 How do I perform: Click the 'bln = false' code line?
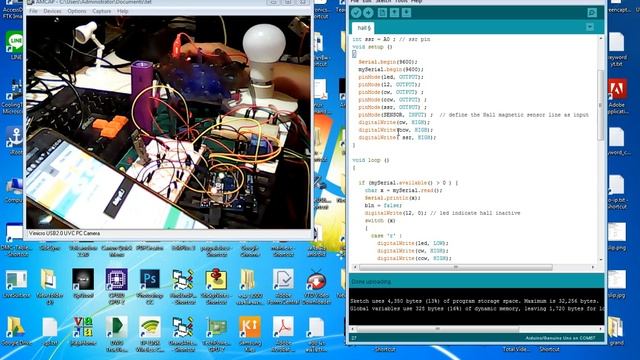(383, 205)
